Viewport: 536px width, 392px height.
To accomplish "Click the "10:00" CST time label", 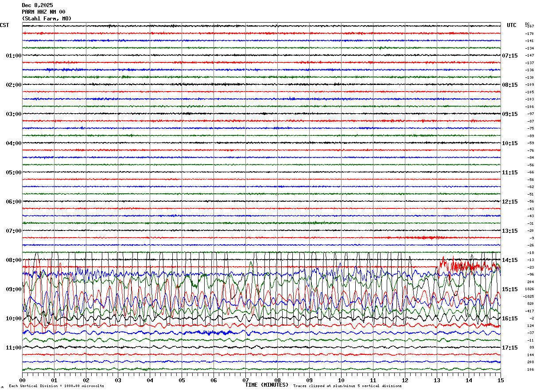I will pos(14,319).
